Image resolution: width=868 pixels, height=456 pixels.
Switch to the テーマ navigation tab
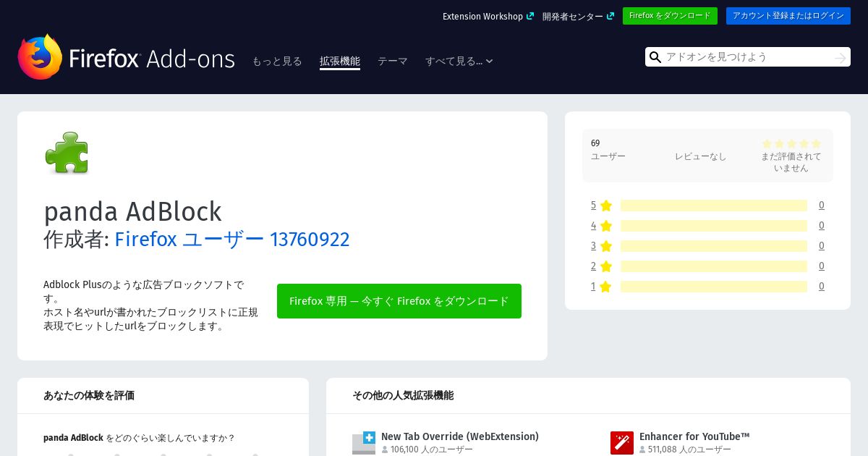[393, 62]
